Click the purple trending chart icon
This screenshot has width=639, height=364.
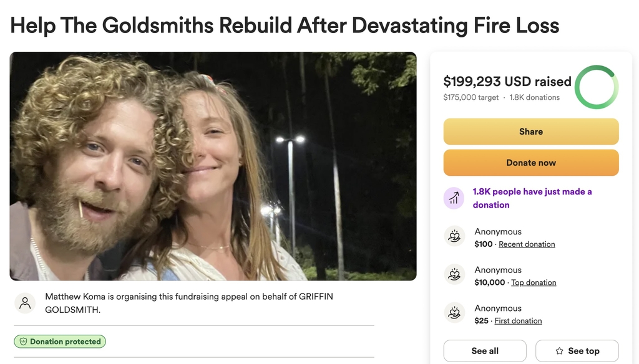454,198
